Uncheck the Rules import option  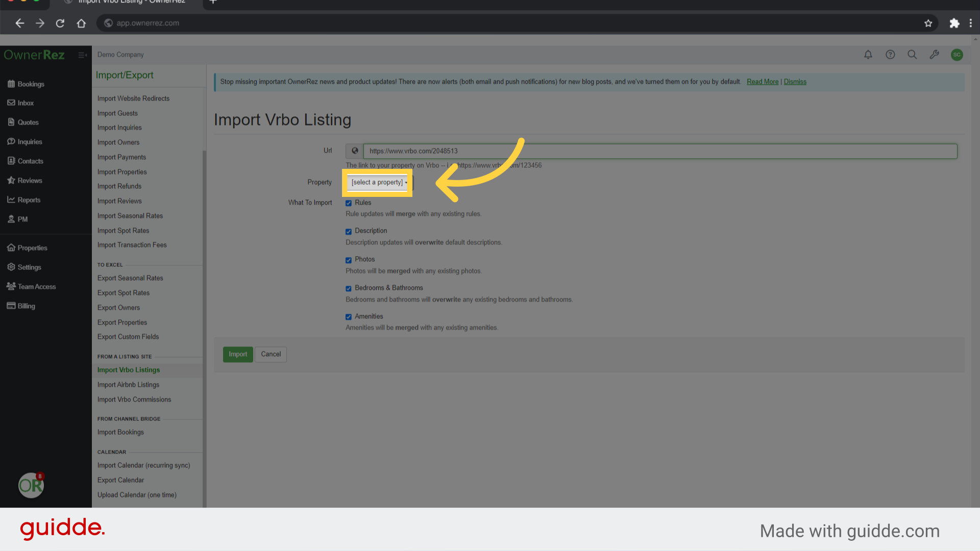[349, 203]
